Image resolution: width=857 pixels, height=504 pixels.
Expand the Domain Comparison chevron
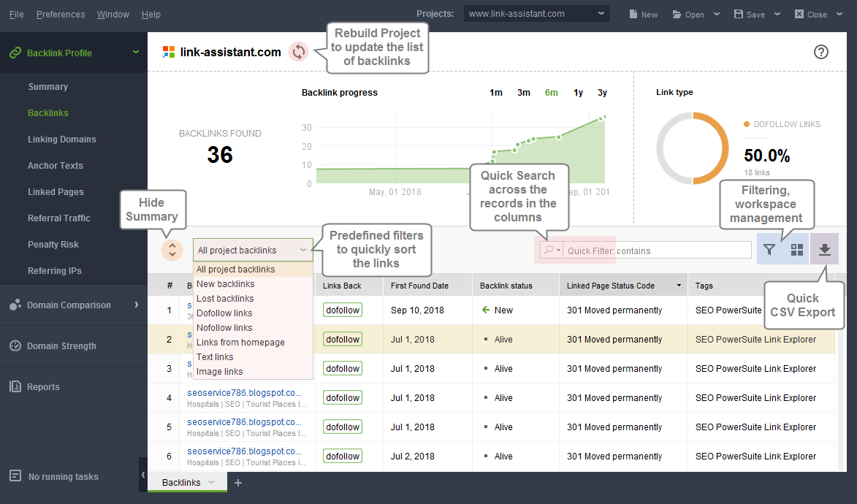coord(136,305)
